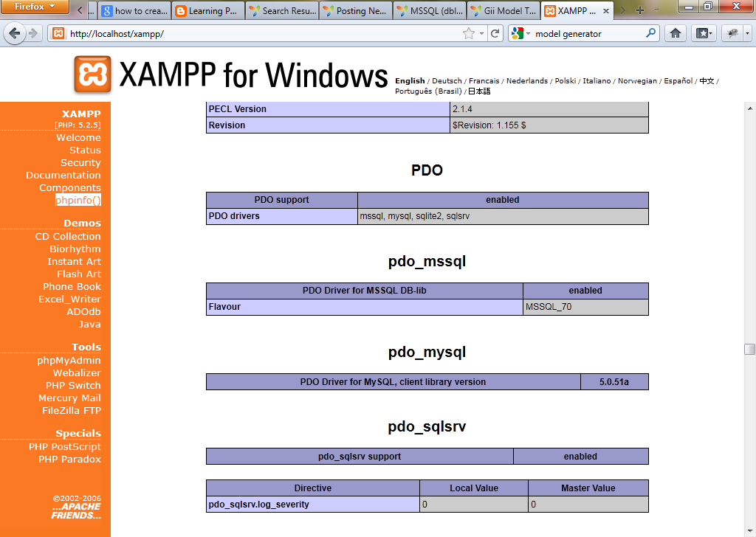Switch to the Gii Model tab
Image resolution: width=756 pixels, height=537 pixels.
pos(503,11)
